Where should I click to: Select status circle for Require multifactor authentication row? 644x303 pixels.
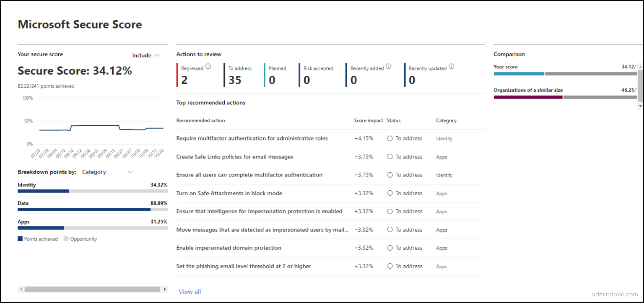tap(390, 139)
